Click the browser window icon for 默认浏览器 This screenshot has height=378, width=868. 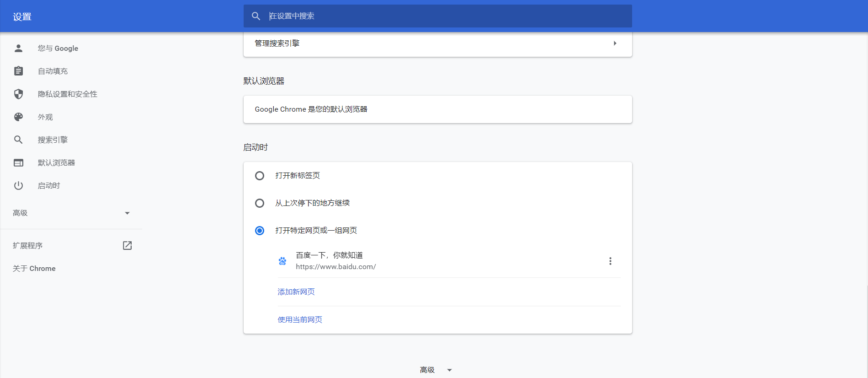[18, 162]
